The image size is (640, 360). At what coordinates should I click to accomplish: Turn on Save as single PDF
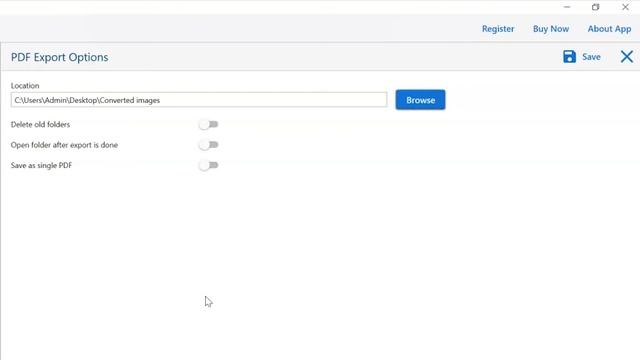(209, 165)
